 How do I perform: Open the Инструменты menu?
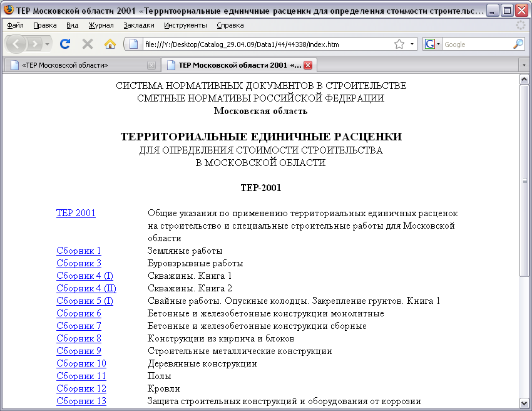[185, 25]
